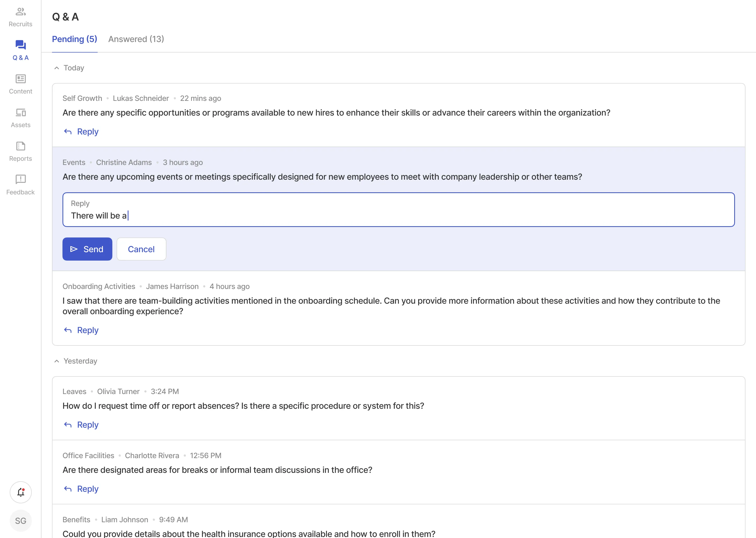This screenshot has height=538, width=756.
Task: Open the Feedback sidebar section
Action: pyautogui.click(x=20, y=185)
